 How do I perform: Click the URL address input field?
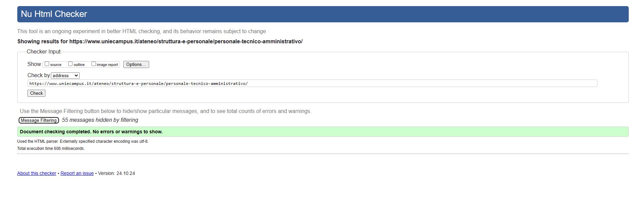pyautogui.click(x=312, y=83)
